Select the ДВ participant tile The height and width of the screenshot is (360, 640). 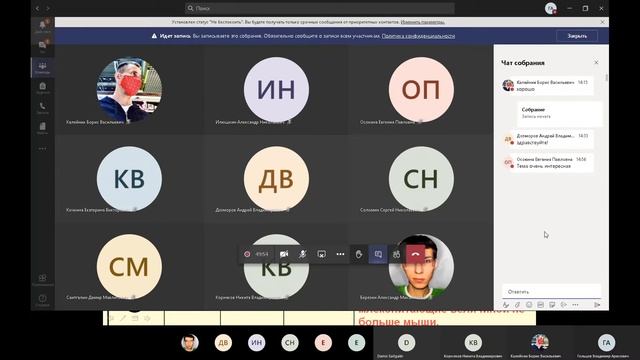276,179
